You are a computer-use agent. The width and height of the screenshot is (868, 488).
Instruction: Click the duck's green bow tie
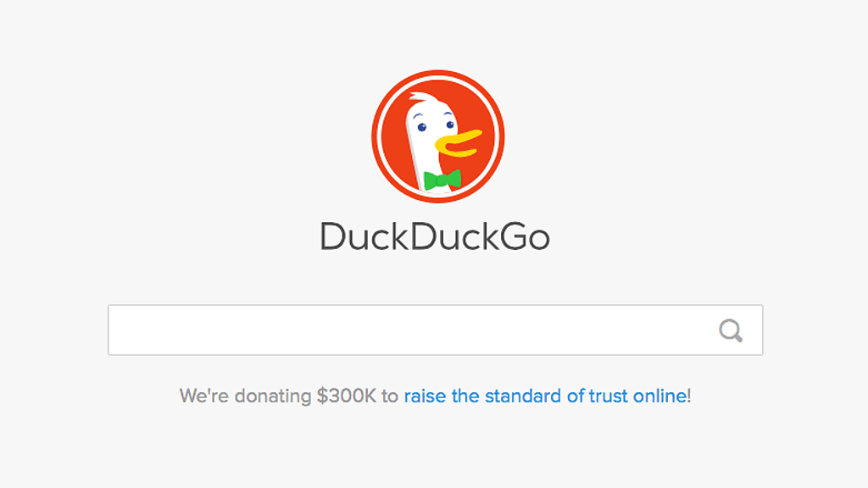442,180
